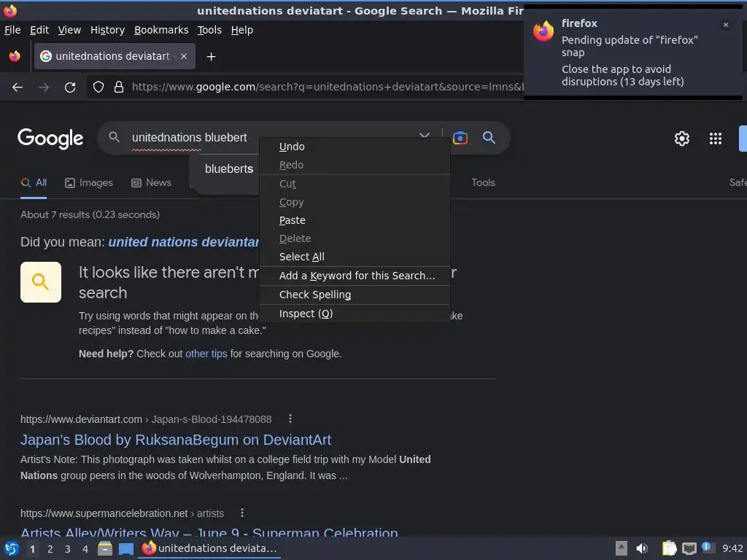
Task: Open the other tips help link
Action: point(206,354)
